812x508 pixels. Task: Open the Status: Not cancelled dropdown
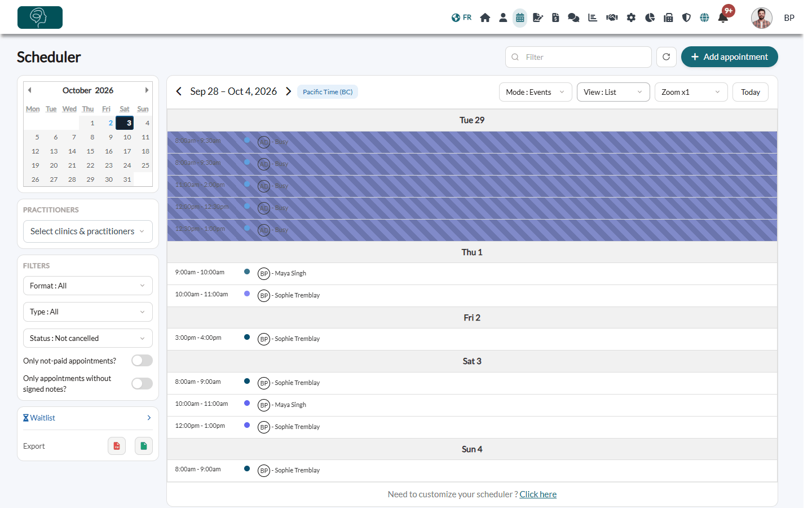click(88, 338)
